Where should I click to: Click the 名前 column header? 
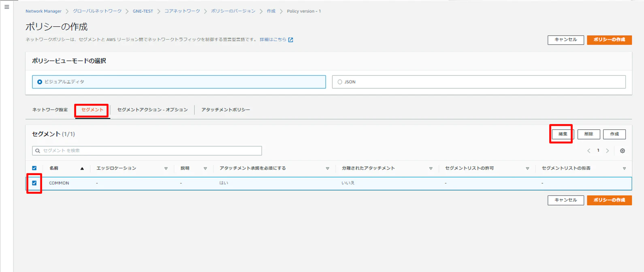54,168
